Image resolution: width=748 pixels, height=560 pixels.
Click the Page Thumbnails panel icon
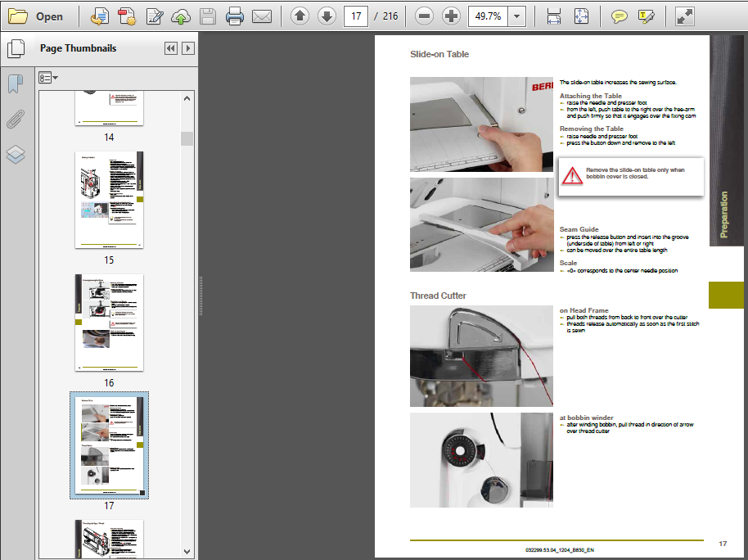(16, 48)
